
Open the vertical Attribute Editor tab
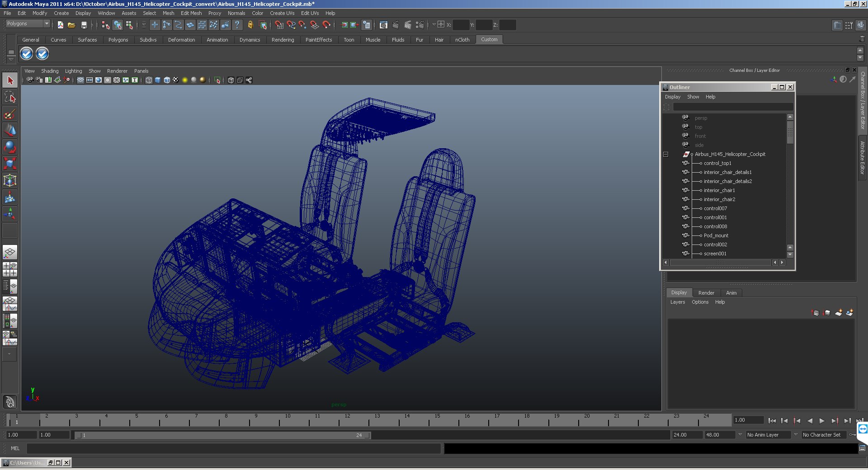tap(863, 158)
